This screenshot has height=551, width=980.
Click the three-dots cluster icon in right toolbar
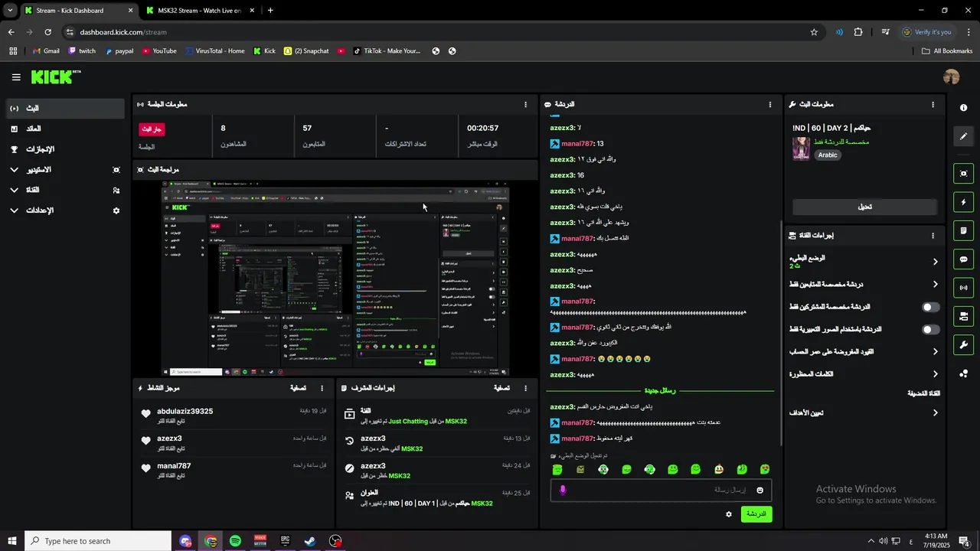963,373
